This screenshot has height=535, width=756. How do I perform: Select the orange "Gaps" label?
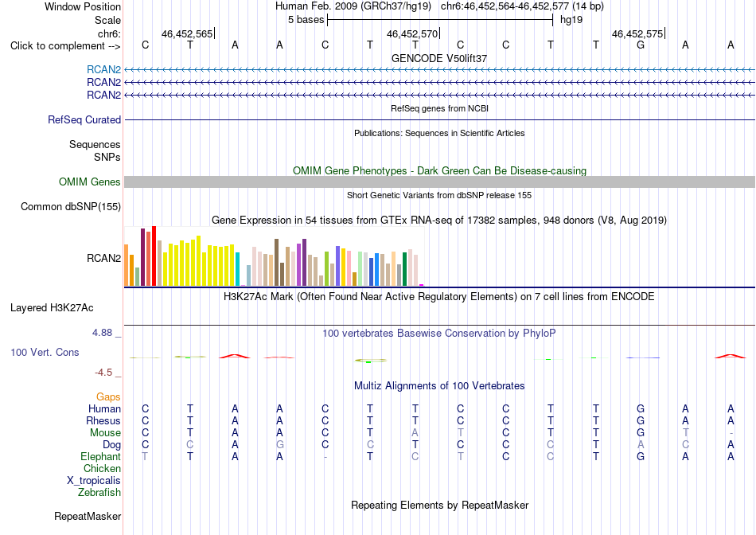coord(108,396)
